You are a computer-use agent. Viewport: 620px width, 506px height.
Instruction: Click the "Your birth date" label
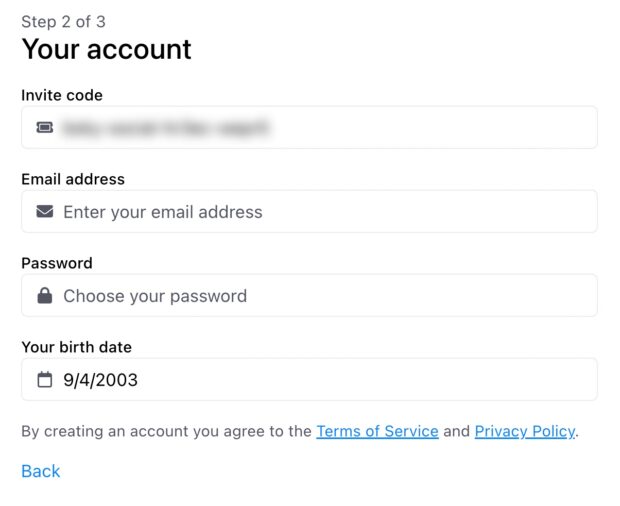tap(76, 348)
